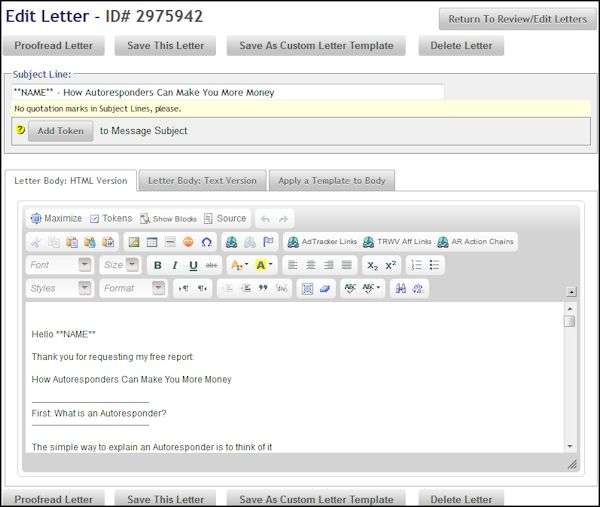Open AdTracker Links tool
The height and width of the screenshot is (507, 600).
click(x=322, y=242)
